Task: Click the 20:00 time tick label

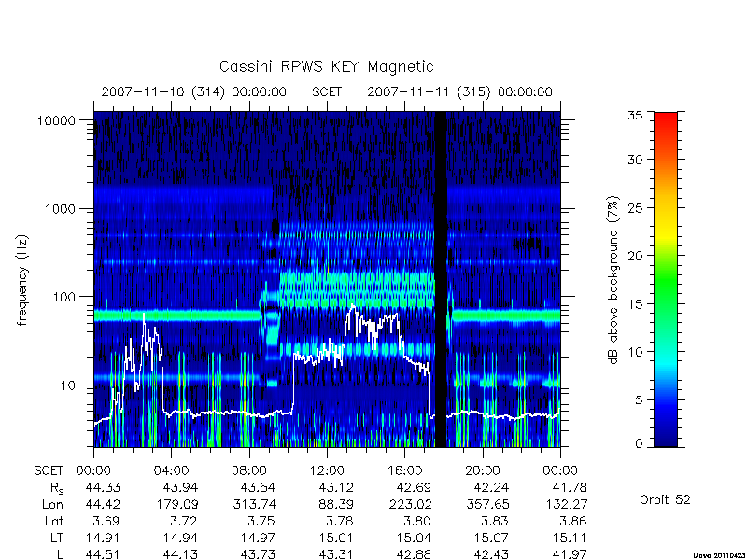Action: point(482,470)
